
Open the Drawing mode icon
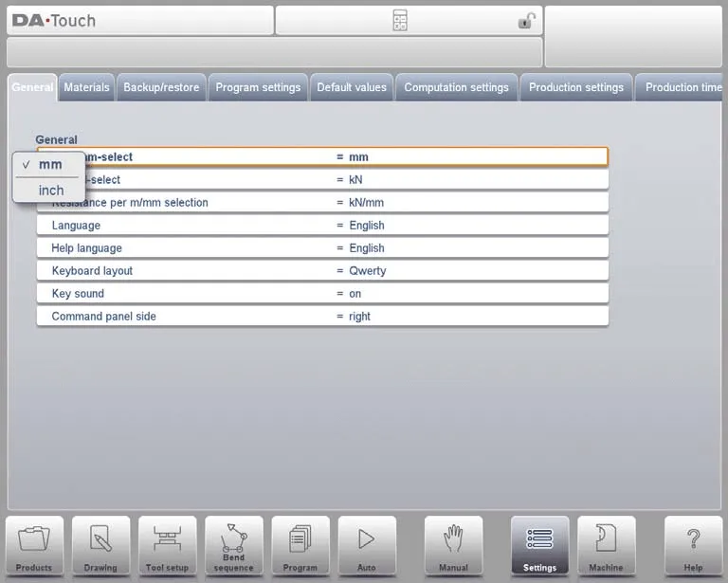100,544
